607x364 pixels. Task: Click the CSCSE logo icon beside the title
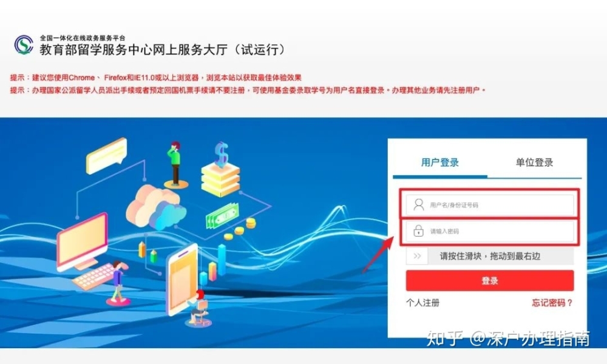coord(24,44)
